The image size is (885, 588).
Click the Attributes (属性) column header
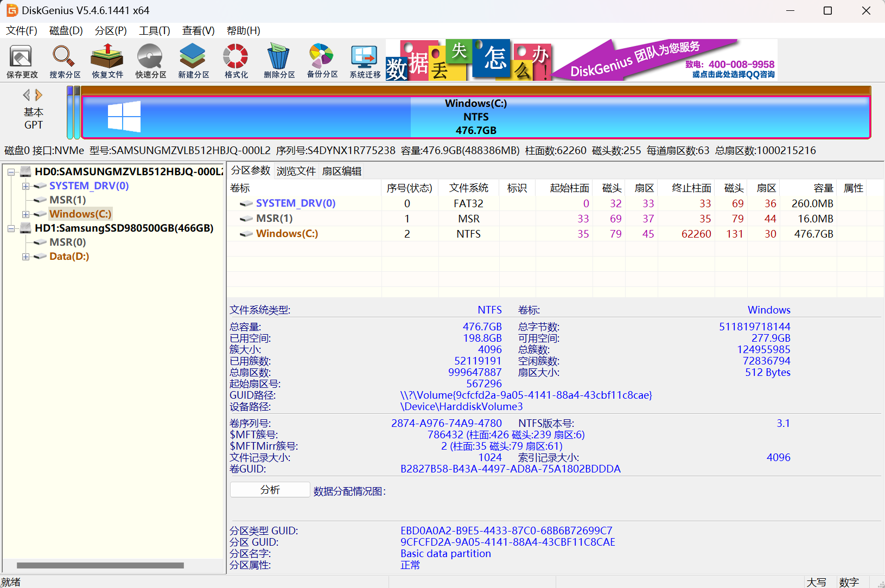853,188
